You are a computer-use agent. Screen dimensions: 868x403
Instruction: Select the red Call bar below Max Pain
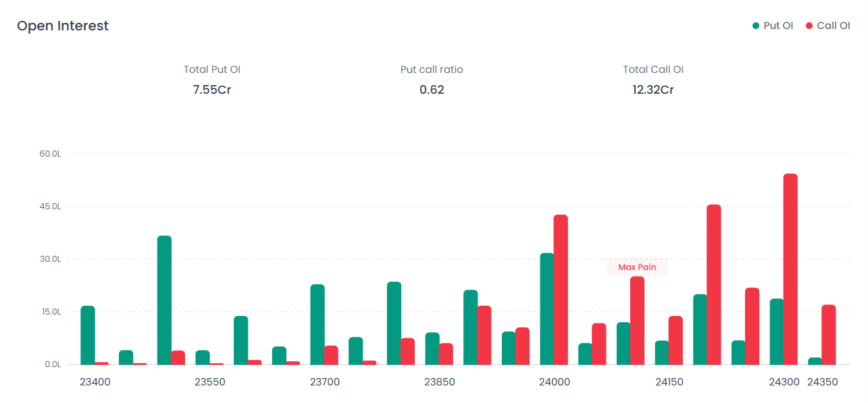tap(637, 321)
